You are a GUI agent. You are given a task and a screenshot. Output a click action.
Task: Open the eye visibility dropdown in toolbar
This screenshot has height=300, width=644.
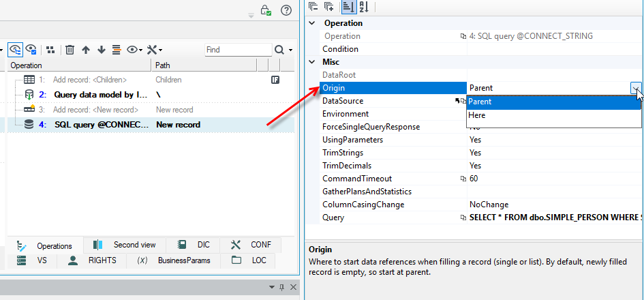click(x=134, y=50)
